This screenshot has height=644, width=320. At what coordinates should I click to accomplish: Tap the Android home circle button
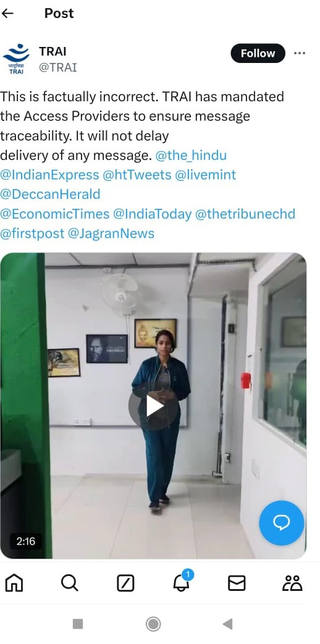pos(153,624)
